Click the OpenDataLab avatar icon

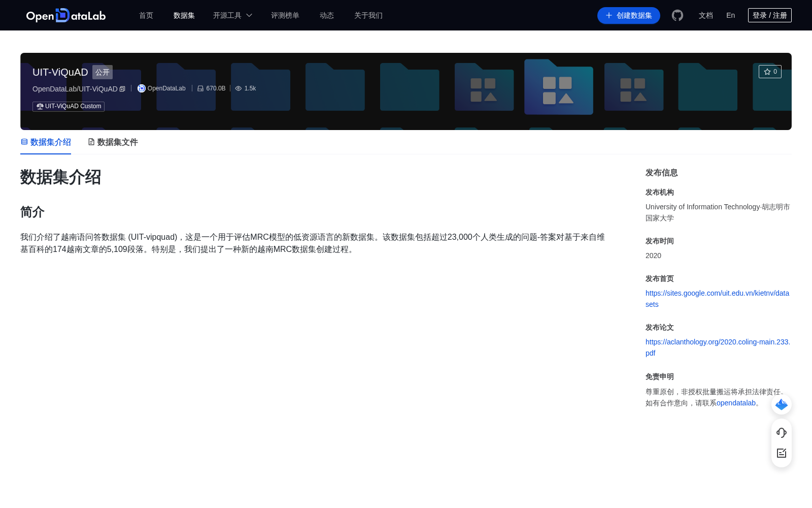142,88
